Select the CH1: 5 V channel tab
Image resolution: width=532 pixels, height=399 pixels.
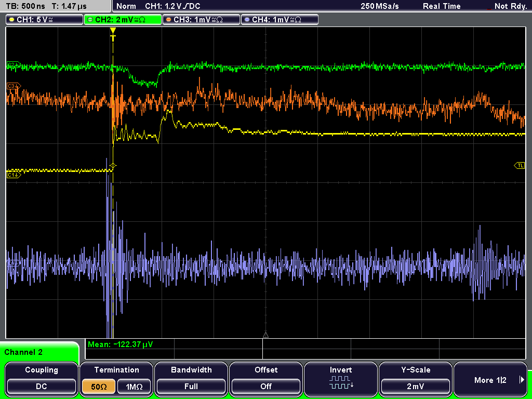pyautogui.click(x=45, y=19)
